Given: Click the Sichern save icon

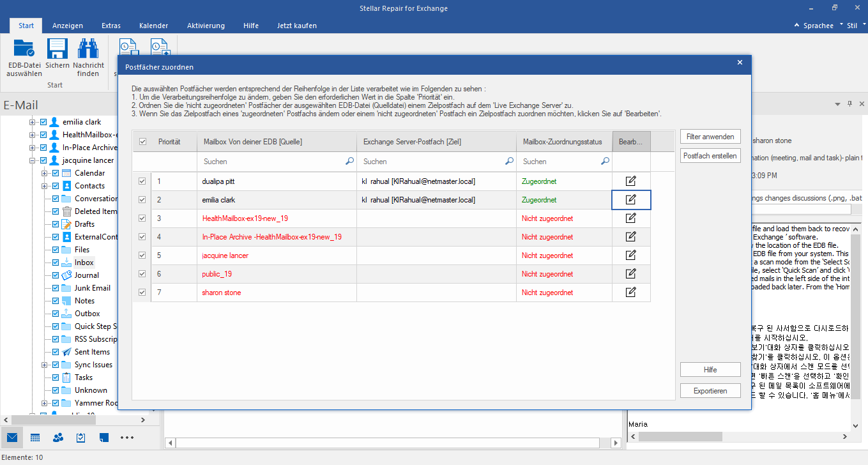Looking at the screenshot, I should tap(57, 49).
